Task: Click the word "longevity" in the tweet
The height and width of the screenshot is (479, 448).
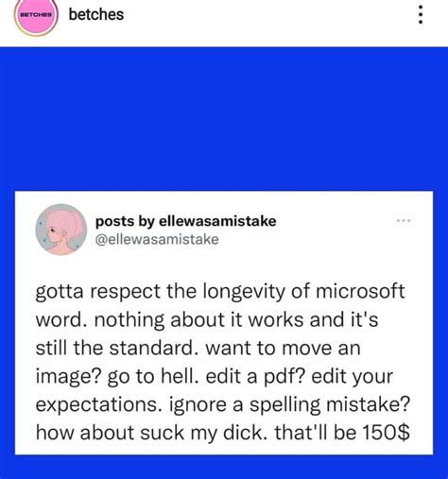Action: point(244,292)
